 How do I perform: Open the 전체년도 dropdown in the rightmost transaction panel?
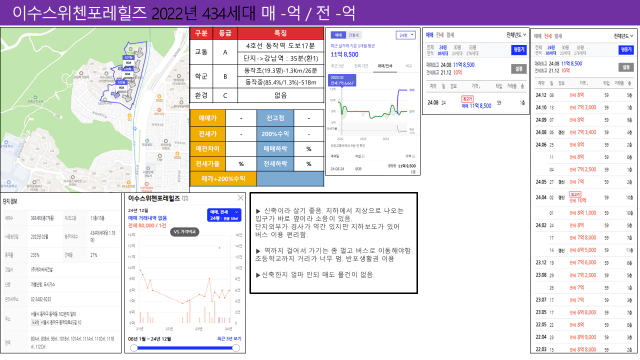click(x=623, y=36)
